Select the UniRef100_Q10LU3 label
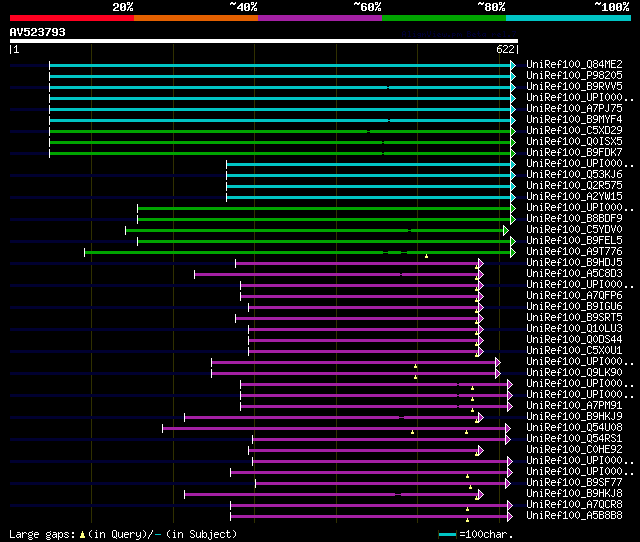Image resolution: width=640 pixels, height=542 pixels. coord(574,329)
